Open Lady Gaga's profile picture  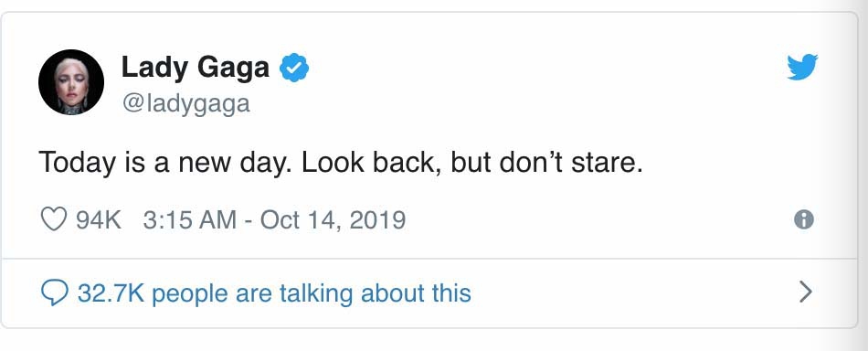pyautogui.click(x=71, y=82)
